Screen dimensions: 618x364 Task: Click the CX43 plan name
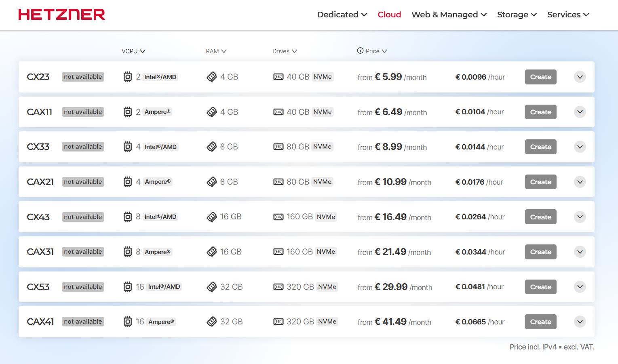[38, 217]
